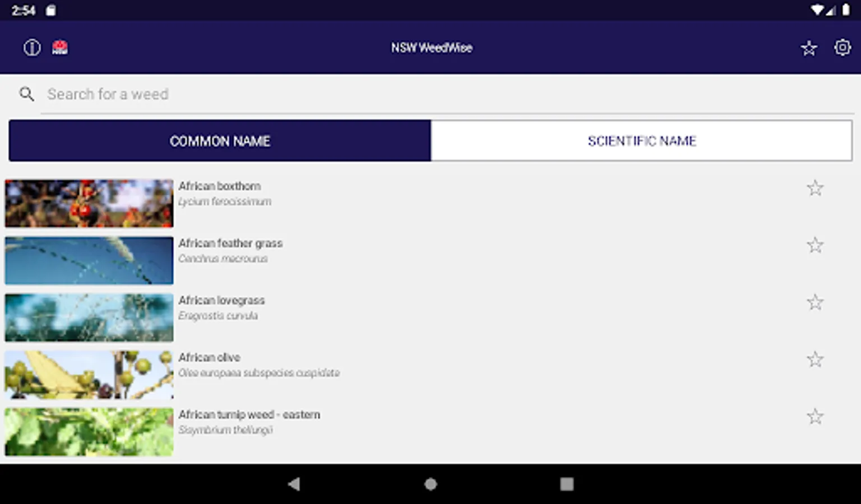
Task: Click the NSW government logo
Action: tap(60, 48)
